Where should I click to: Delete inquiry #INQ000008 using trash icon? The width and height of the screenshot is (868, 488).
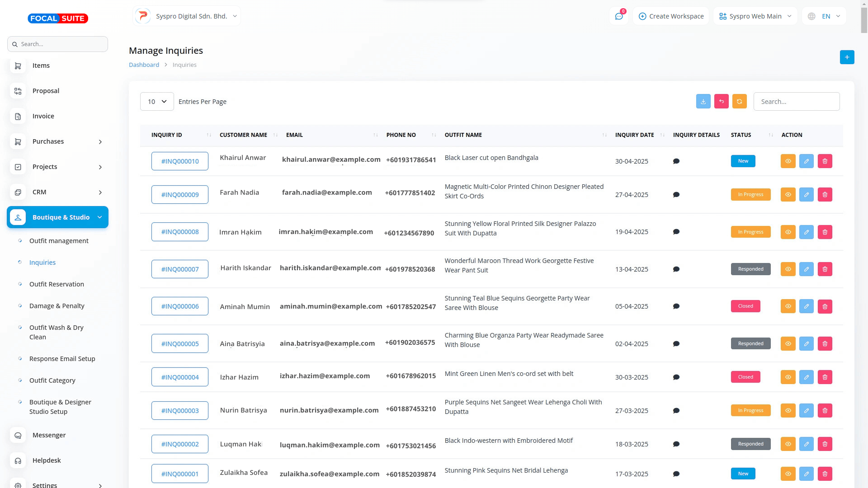[825, 232]
